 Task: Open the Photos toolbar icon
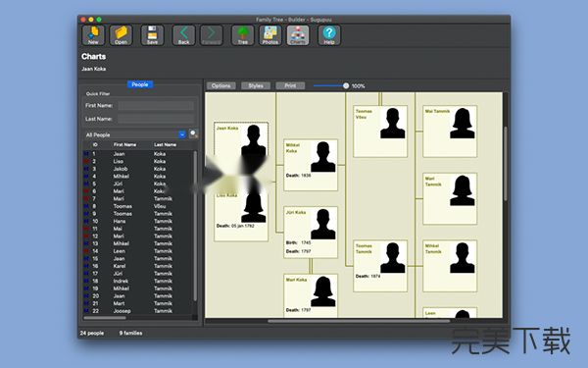270,35
